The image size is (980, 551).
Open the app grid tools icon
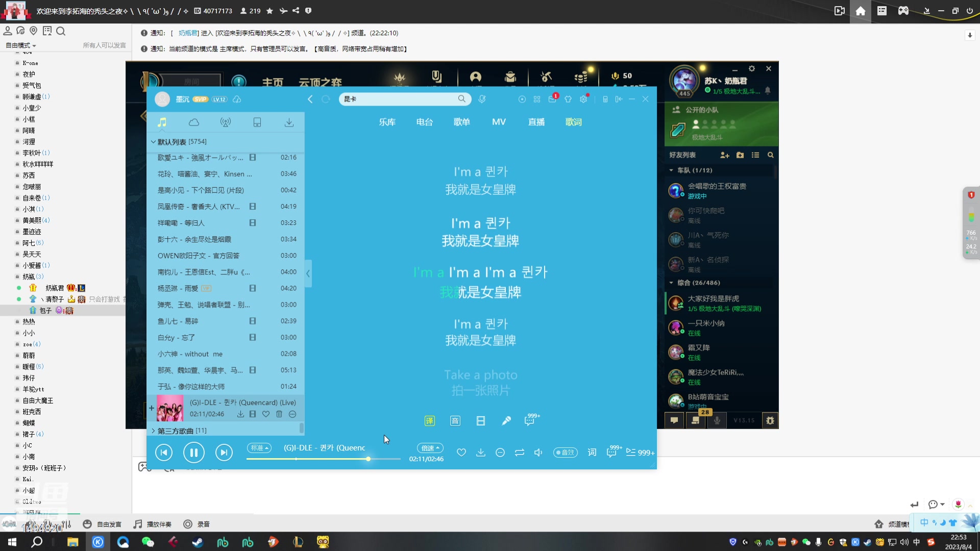[537, 99]
